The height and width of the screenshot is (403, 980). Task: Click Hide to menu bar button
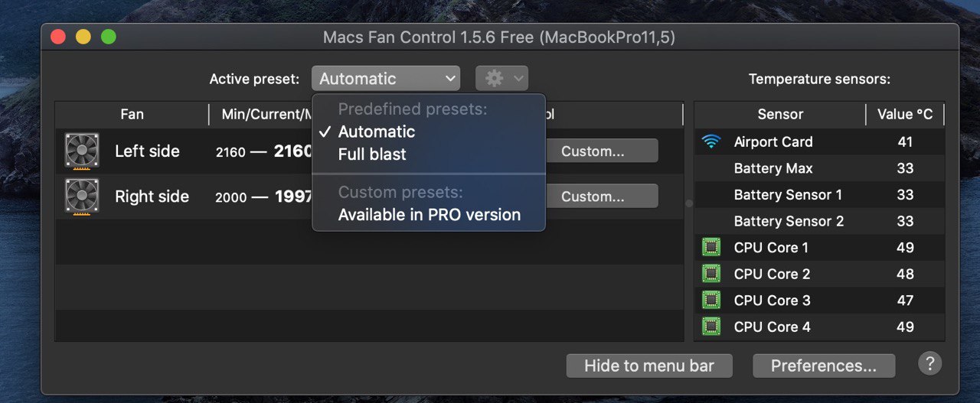point(649,366)
